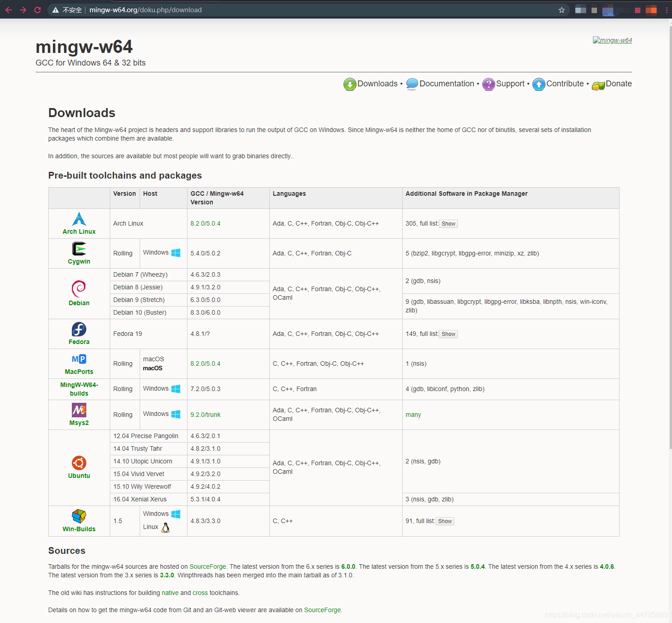Image resolution: width=672 pixels, height=623 pixels.
Task: Click the MacPorts logo icon
Action: click(x=79, y=359)
